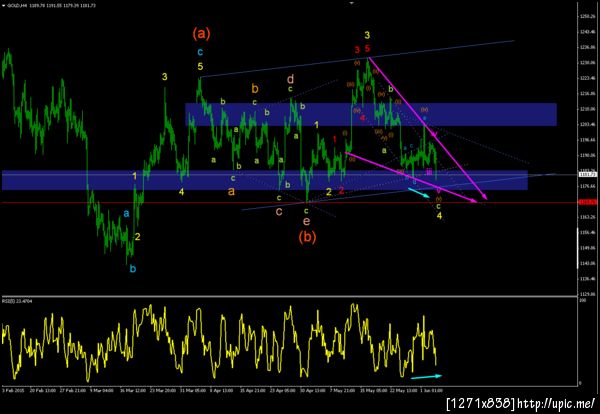Select the cyan arrow on the price chart
Image resolution: width=600 pixels, height=414 pixels.
[419, 192]
